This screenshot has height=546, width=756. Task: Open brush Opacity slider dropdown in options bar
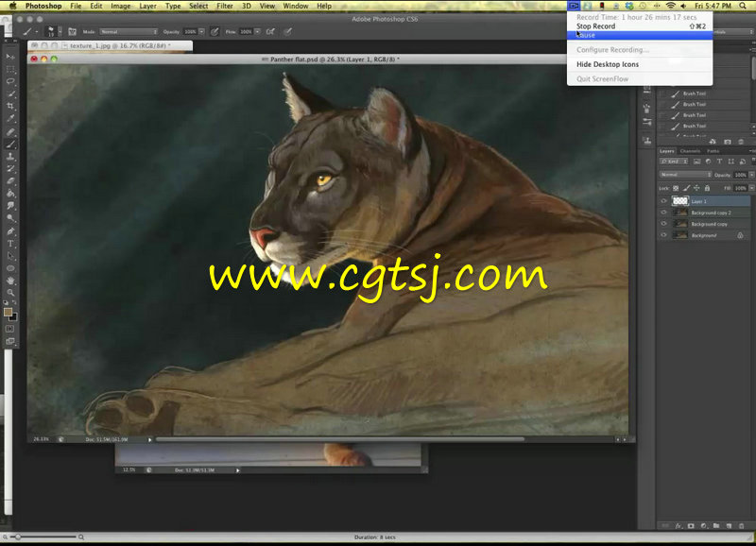pos(201,32)
